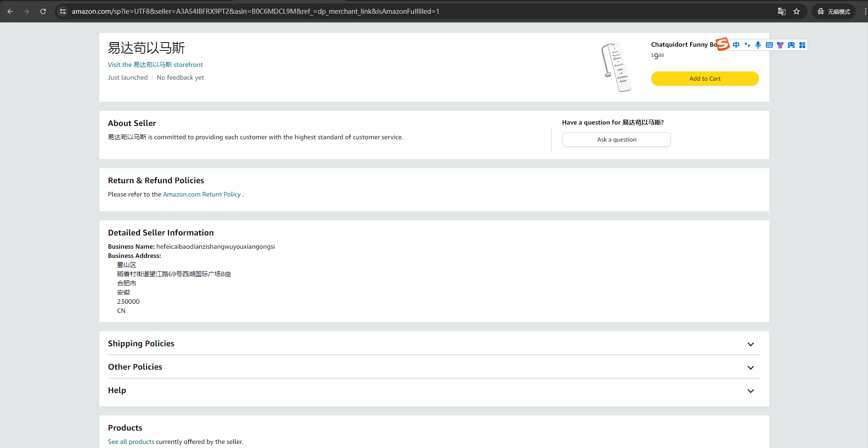
Task: Open the Chatquidort Funny product title
Action: (x=684, y=44)
